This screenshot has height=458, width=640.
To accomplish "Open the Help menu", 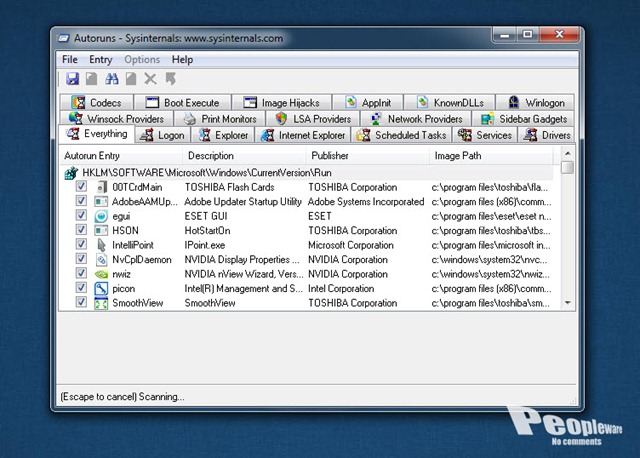I will click(182, 60).
